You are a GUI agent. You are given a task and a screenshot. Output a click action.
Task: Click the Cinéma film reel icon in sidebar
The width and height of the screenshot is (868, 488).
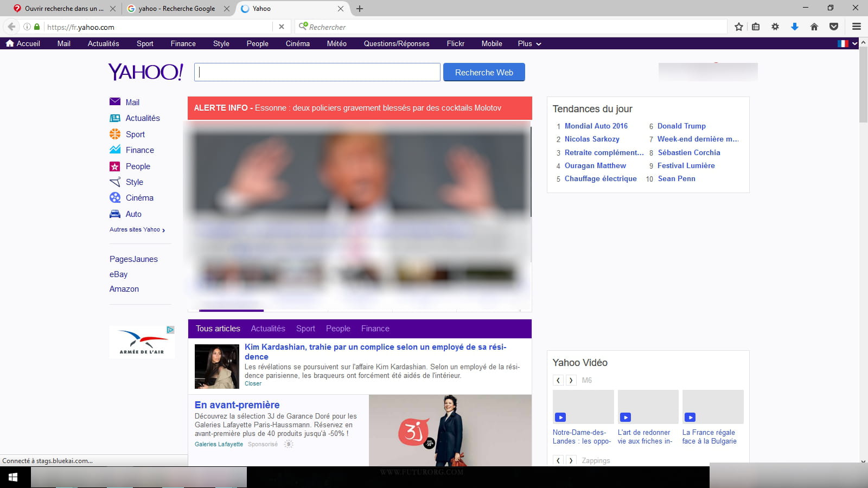115,197
